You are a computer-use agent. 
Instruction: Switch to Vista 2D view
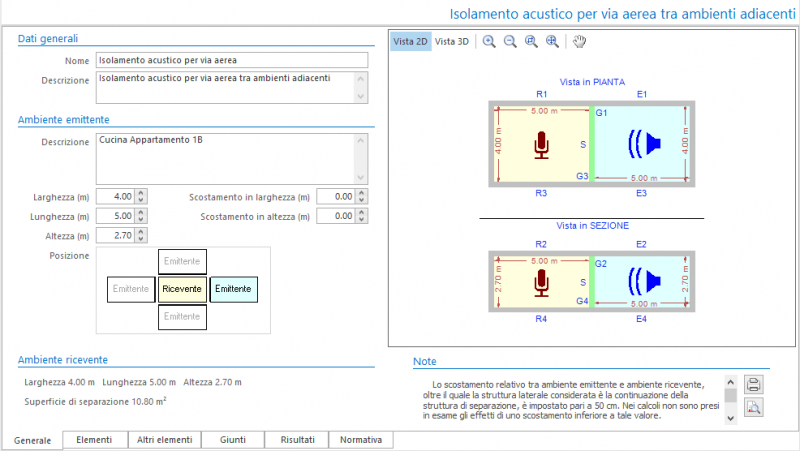(x=410, y=42)
